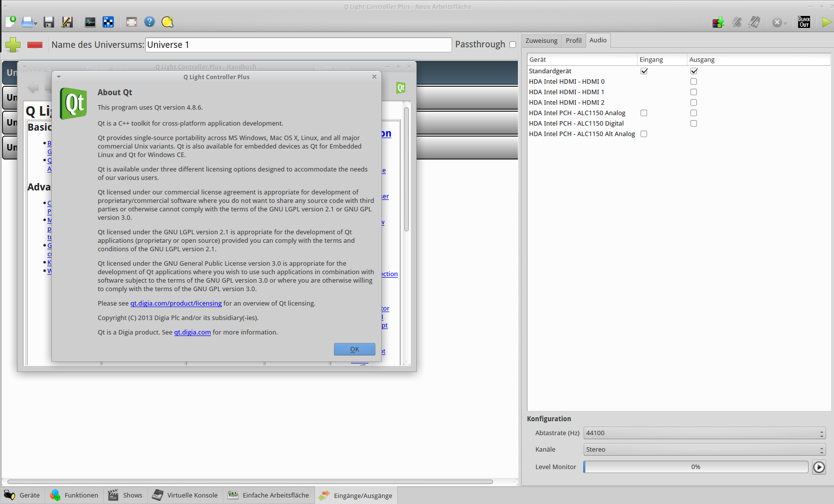
Task: Expand the arrow beside the Open icon
Action: coord(36,23)
